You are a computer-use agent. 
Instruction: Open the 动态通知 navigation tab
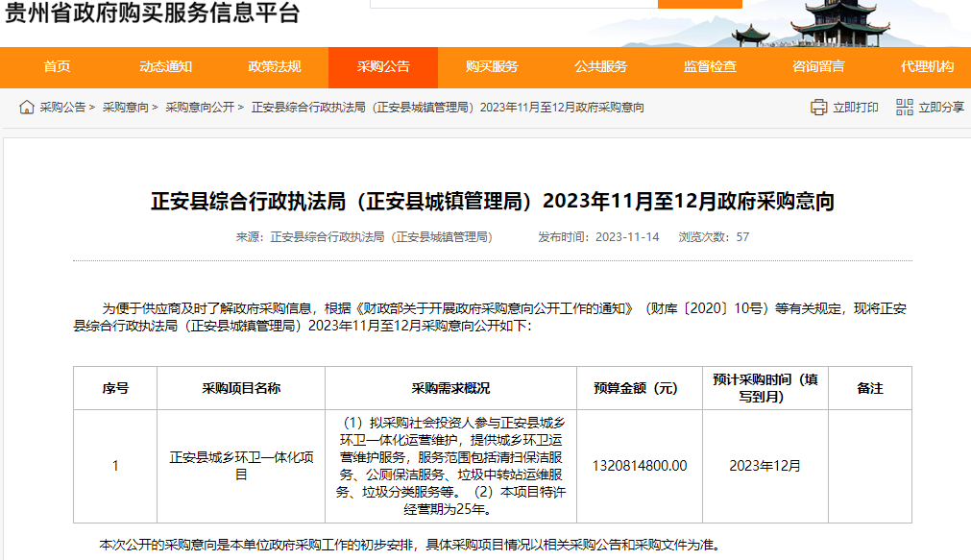coord(165,67)
